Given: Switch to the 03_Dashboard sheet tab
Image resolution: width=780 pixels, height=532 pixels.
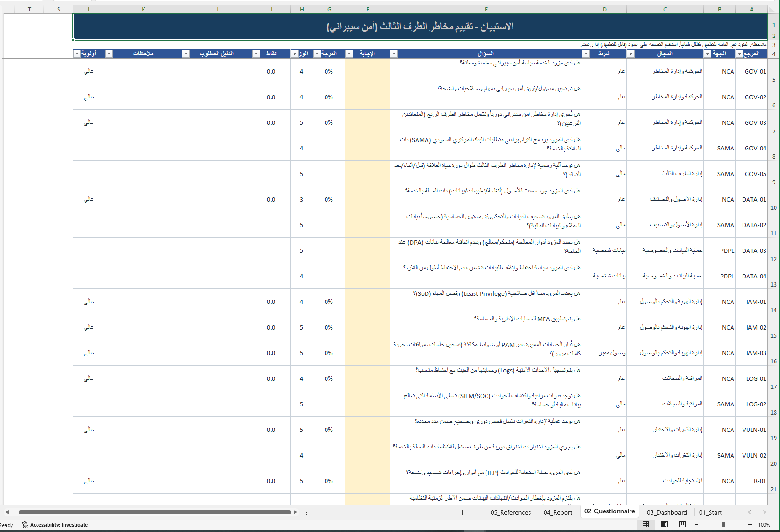Looking at the screenshot, I should (x=667, y=512).
